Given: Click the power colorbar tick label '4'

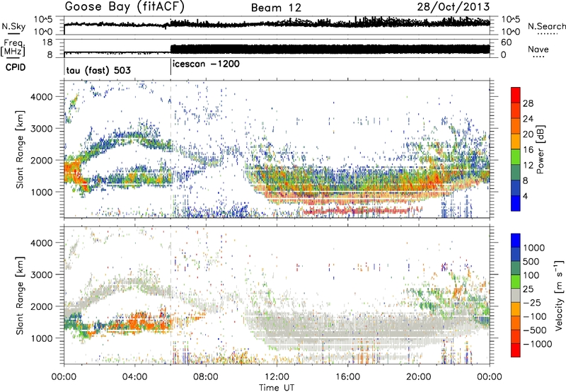Looking at the screenshot, I should pos(525,196).
